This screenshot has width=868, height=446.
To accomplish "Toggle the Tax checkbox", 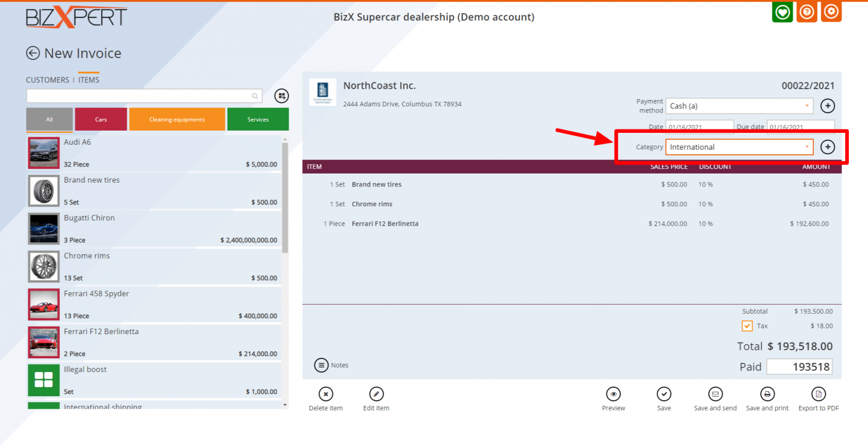I will tap(747, 326).
